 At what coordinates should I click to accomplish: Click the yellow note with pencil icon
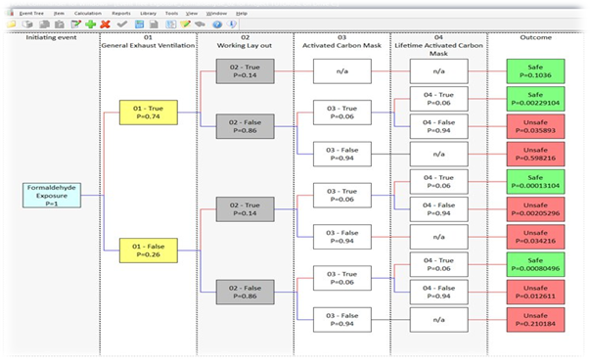(x=185, y=24)
